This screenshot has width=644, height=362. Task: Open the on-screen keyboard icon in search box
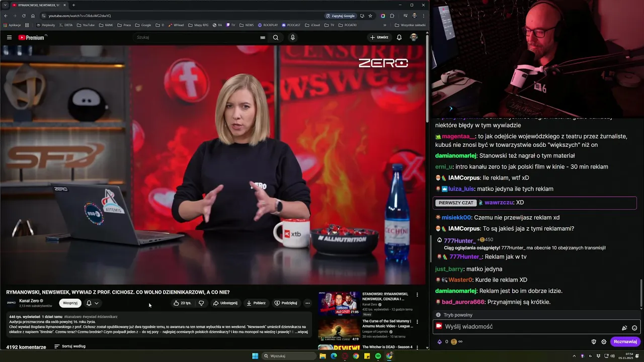tap(263, 37)
